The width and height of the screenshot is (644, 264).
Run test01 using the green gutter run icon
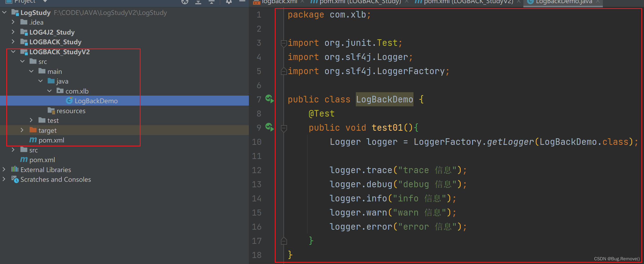(269, 128)
